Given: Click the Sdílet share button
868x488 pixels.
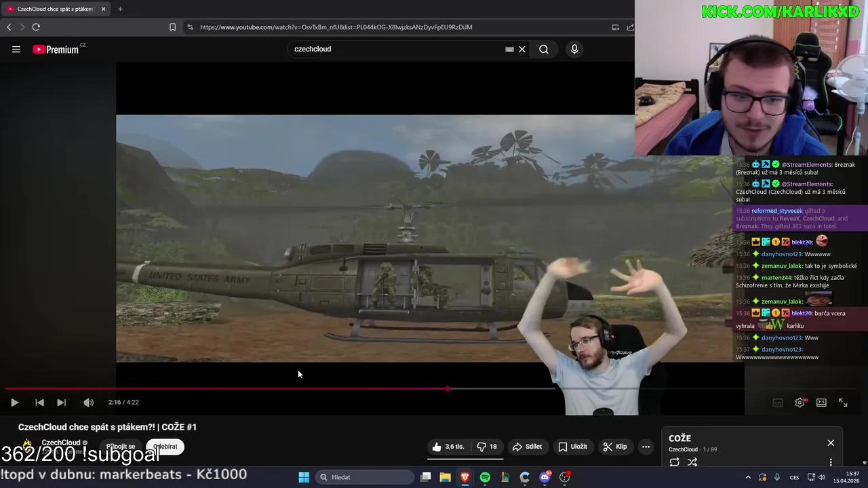Looking at the screenshot, I should click(527, 447).
